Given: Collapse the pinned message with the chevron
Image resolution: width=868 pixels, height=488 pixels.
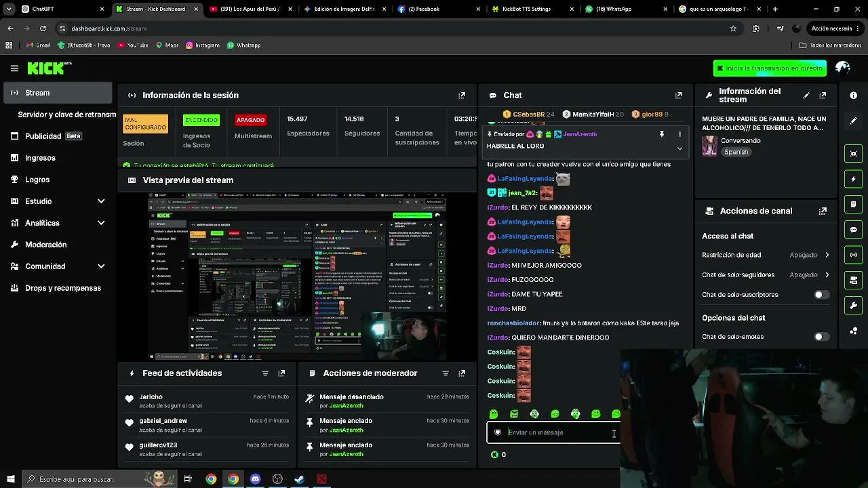Looking at the screenshot, I should pyautogui.click(x=679, y=148).
